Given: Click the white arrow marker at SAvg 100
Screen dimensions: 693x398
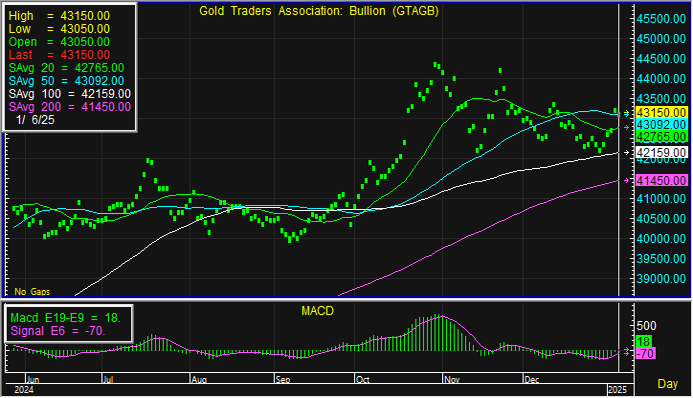Looking at the screenshot, I should (626, 152).
